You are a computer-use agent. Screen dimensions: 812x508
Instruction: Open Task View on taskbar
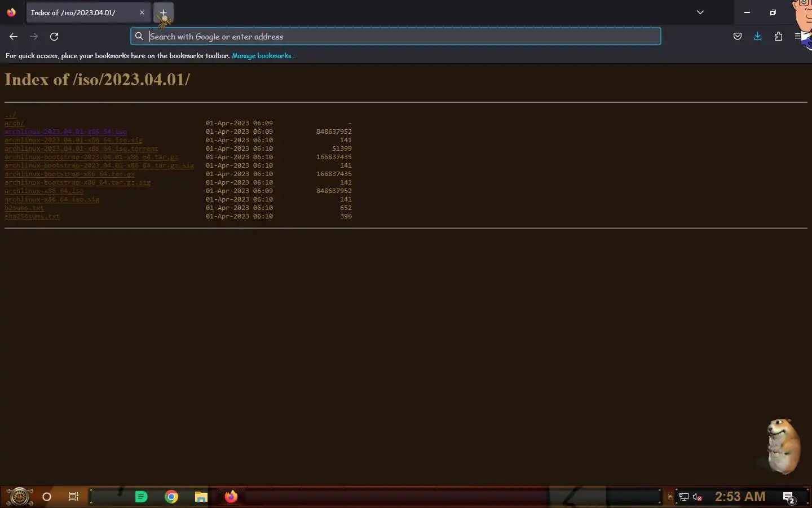point(74,497)
